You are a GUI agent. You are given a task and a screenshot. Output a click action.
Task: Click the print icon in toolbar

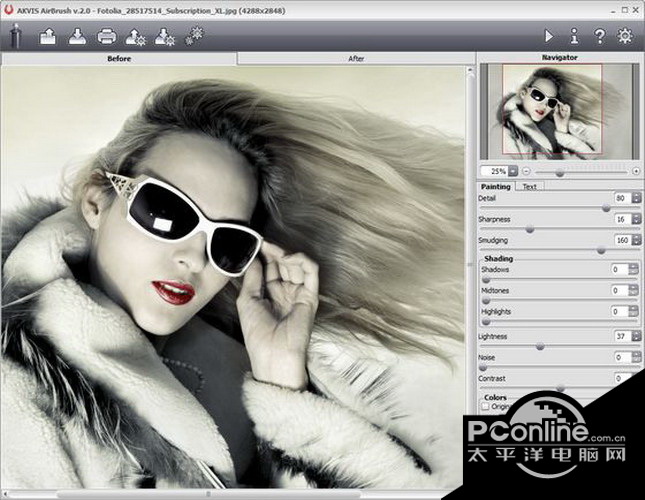[106, 37]
